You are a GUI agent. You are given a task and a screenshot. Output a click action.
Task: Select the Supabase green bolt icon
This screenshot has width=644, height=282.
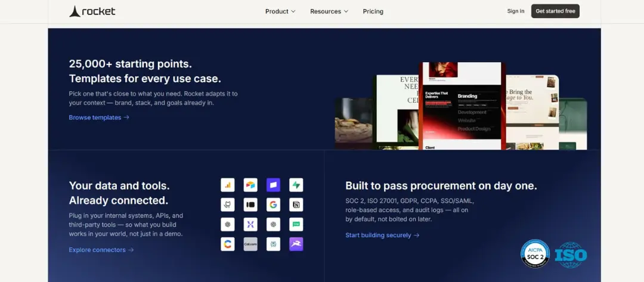pos(296,185)
